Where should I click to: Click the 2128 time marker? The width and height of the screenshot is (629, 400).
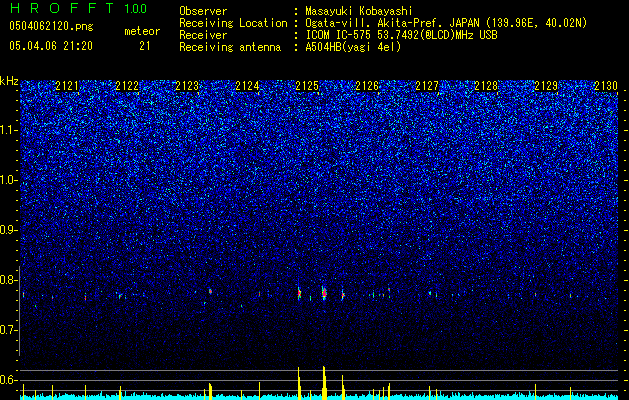click(x=487, y=86)
